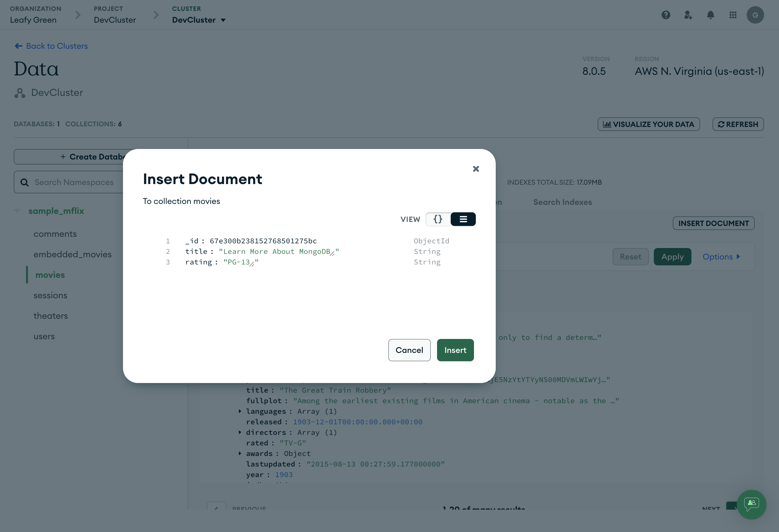Expand the awards object field
The image size is (779, 532).
[240, 453]
